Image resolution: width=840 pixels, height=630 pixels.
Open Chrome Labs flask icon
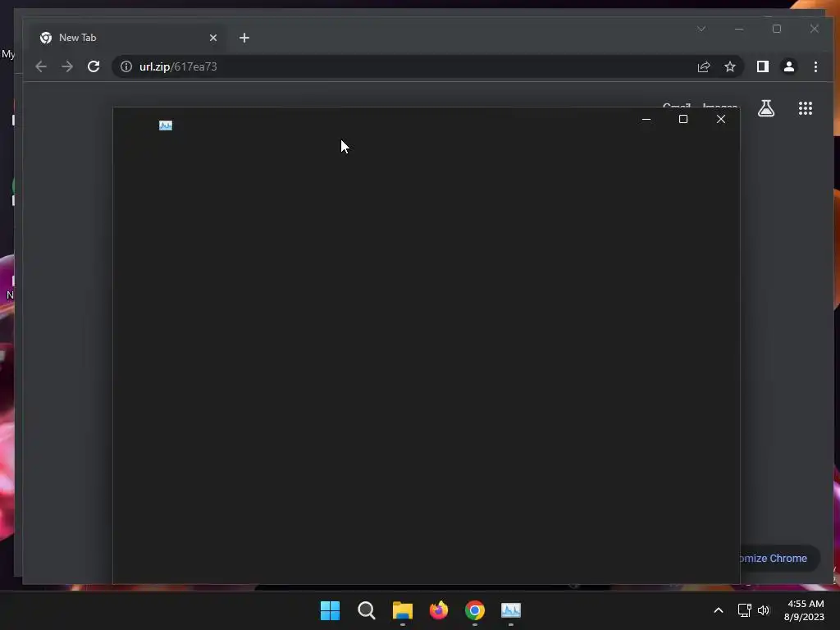coord(766,108)
